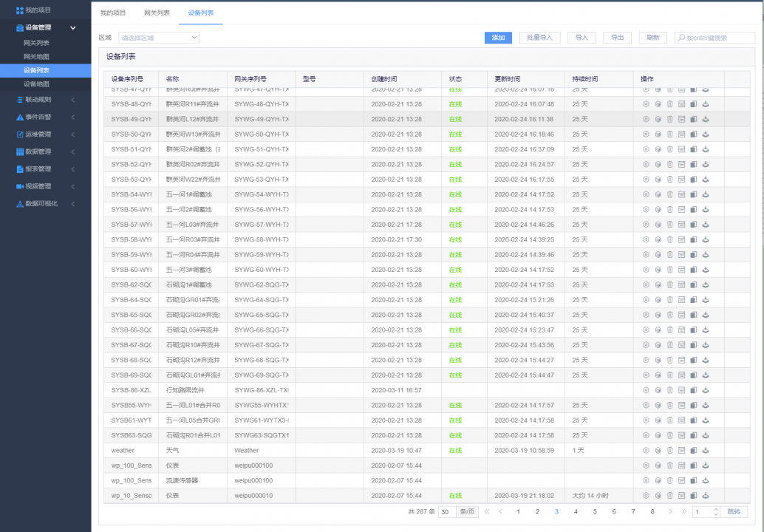The height and width of the screenshot is (532, 764).
Task: Open detail panel icon for SYSB-50-QYH row
Action: [682, 134]
